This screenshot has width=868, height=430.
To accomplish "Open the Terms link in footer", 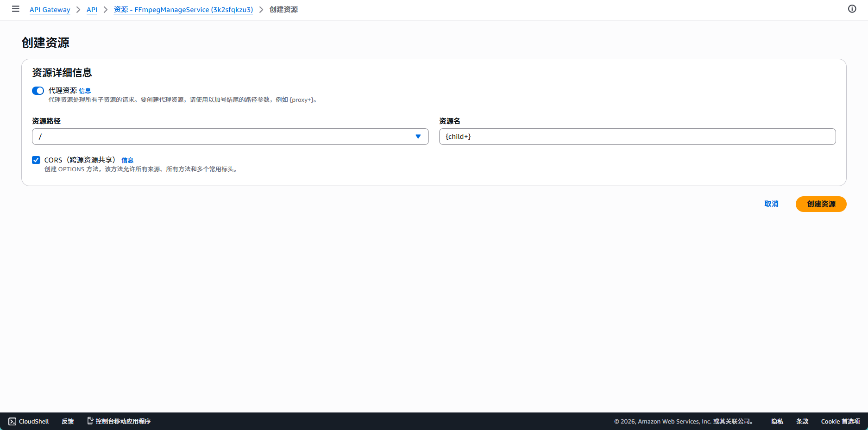I will [x=802, y=421].
